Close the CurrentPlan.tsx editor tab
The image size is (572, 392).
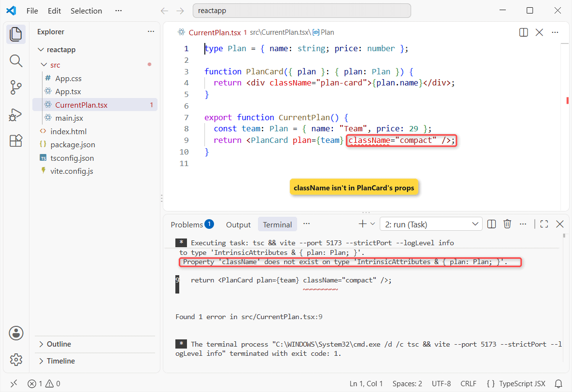(x=539, y=32)
